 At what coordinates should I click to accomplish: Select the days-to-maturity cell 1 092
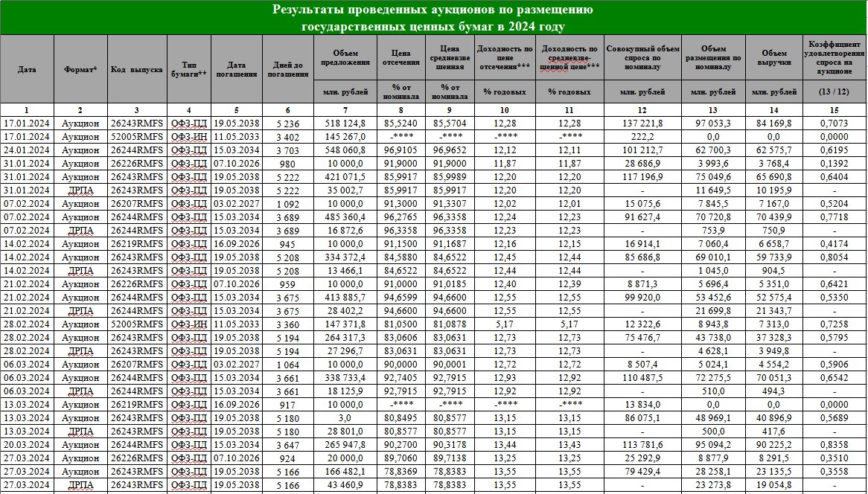288,204
